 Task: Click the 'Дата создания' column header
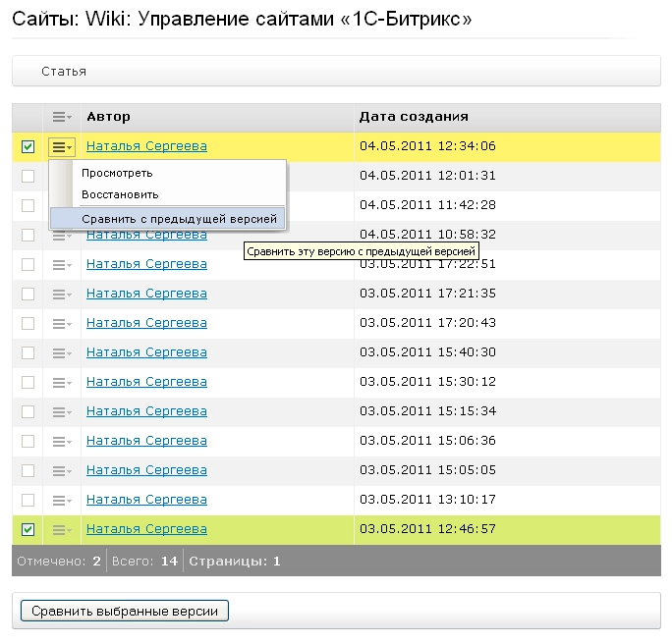[414, 118]
